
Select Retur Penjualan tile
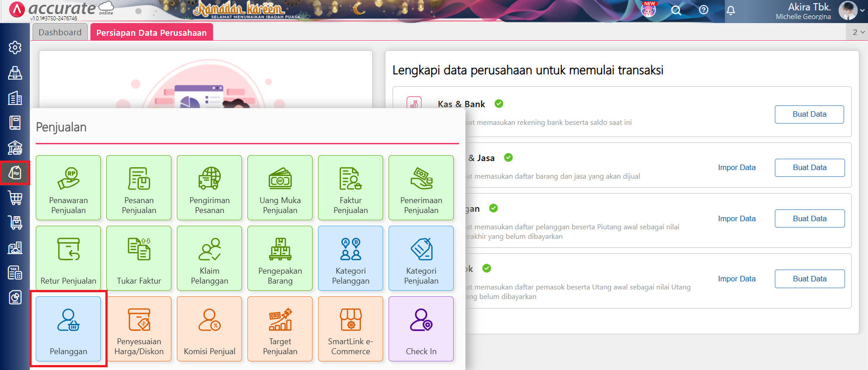(x=68, y=258)
